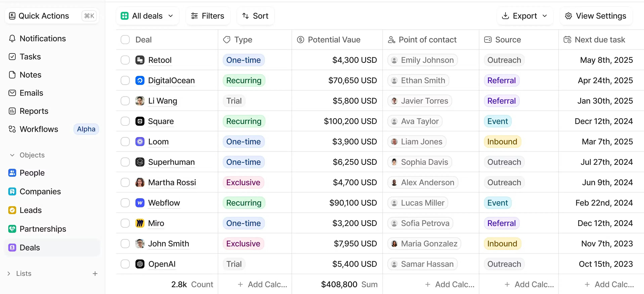Image resolution: width=644 pixels, height=294 pixels.
Task: Click the Notifications bell icon
Action: (12, 38)
